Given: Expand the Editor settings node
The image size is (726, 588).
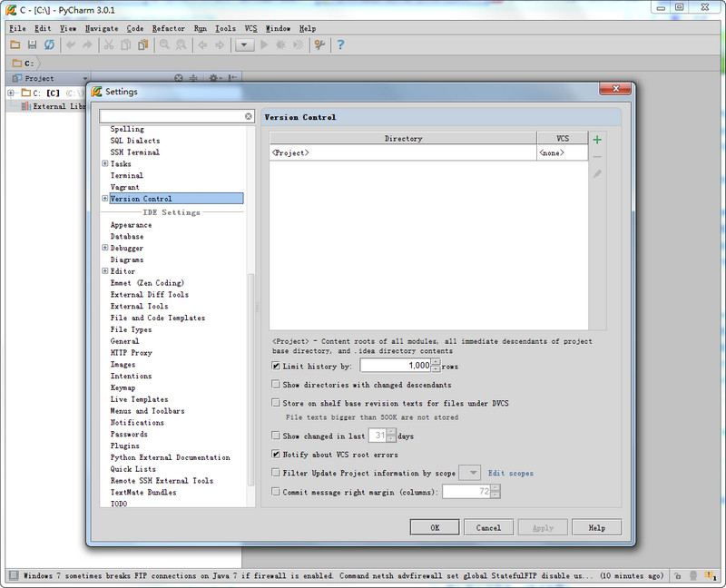Looking at the screenshot, I should pyautogui.click(x=105, y=270).
